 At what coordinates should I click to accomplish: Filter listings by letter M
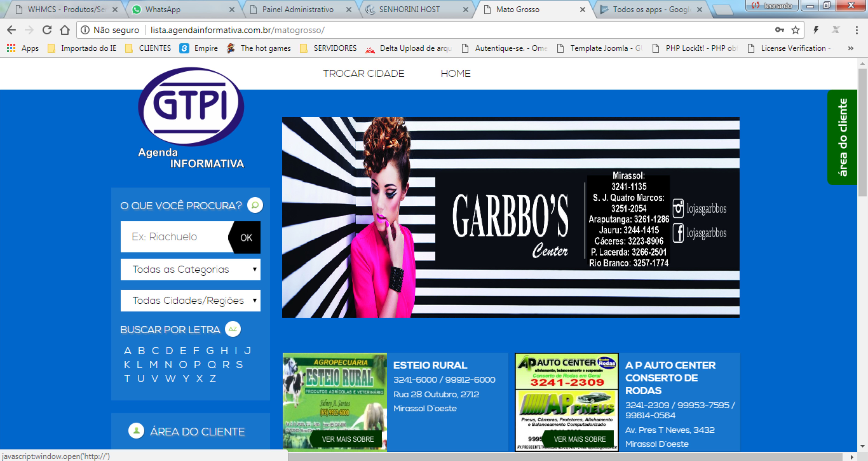click(154, 365)
